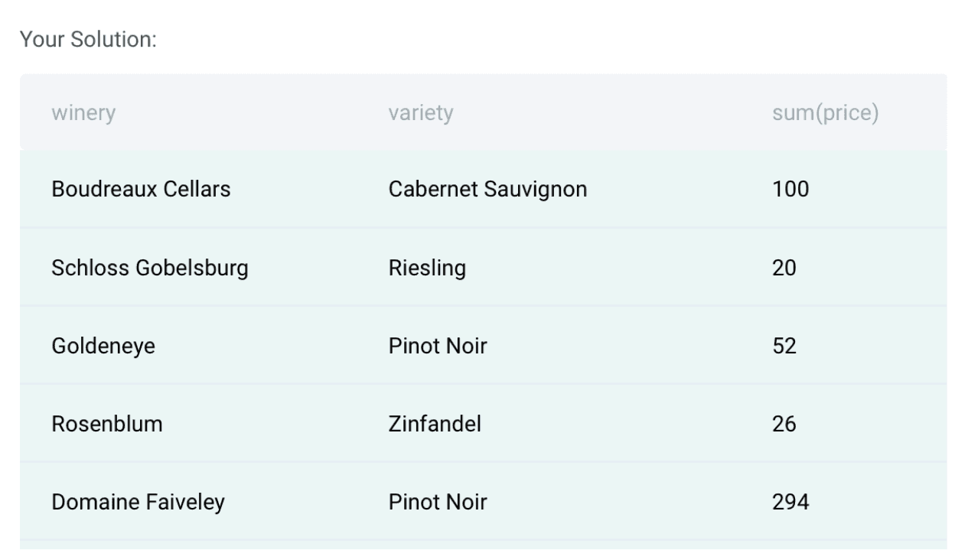Select the Rosenblum winery cell

click(107, 424)
